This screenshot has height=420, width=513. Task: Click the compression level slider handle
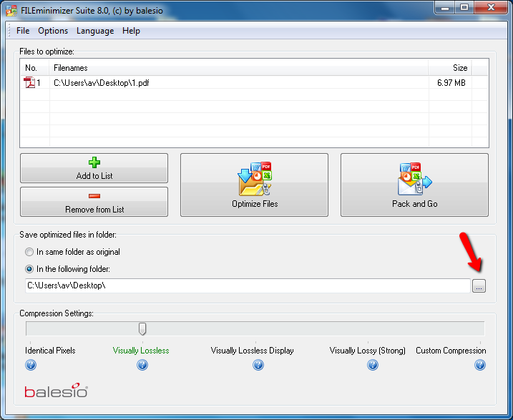tap(142, 328)
